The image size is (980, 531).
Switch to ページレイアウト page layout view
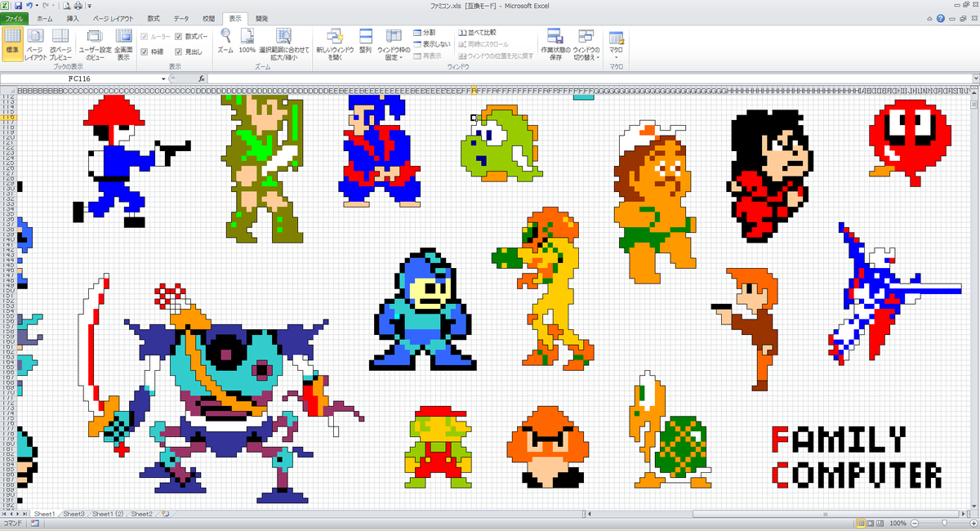(x=35, y=43)
